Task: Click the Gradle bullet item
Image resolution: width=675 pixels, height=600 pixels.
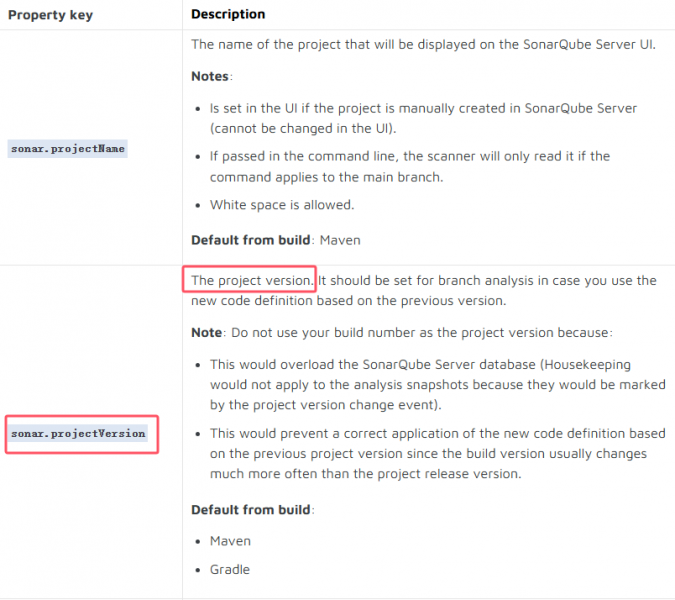Action: pos(229,569)
